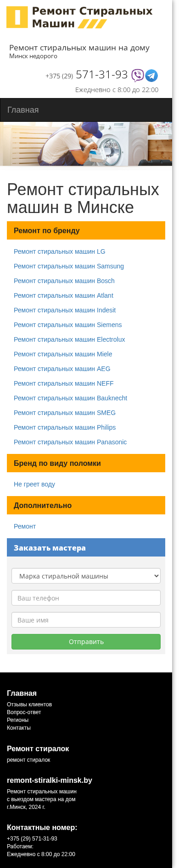The height and width of the screenshot is (868, 179).
Task: Open Контакты footer link
Action: pyautogui.click(x=19, y=728)
